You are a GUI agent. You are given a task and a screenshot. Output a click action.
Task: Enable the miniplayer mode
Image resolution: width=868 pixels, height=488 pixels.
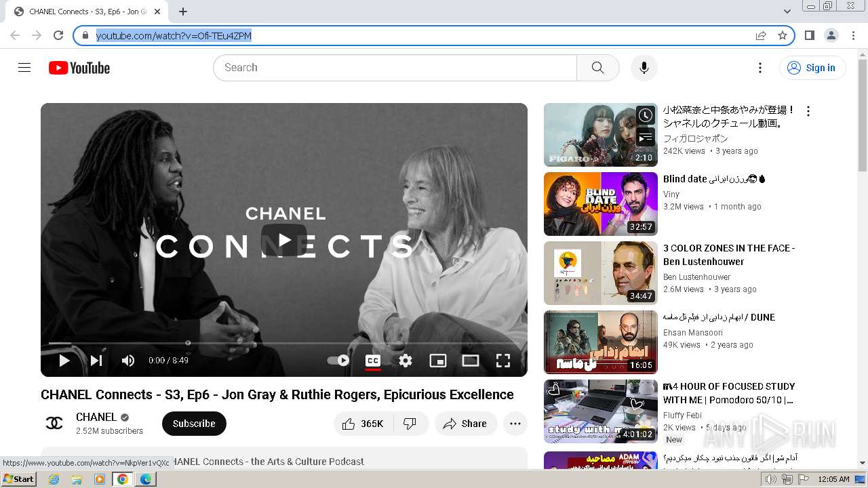pos(438,361)
